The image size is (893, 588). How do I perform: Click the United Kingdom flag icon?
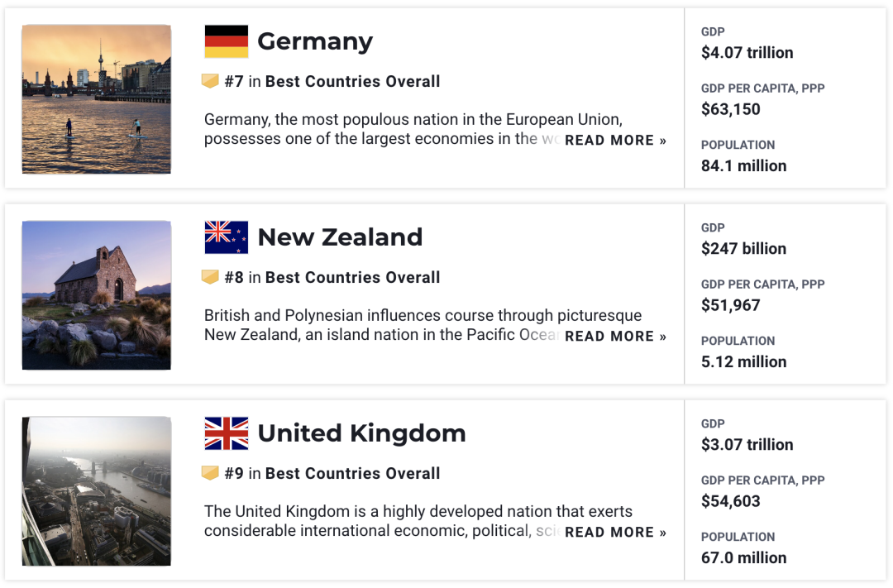coord(226,433)
